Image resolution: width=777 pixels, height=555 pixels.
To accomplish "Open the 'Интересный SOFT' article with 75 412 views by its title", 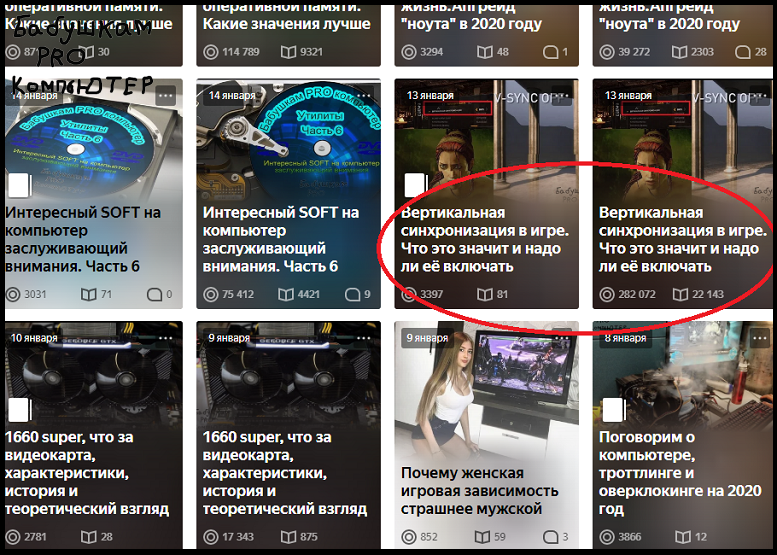I will pos(280,240).
